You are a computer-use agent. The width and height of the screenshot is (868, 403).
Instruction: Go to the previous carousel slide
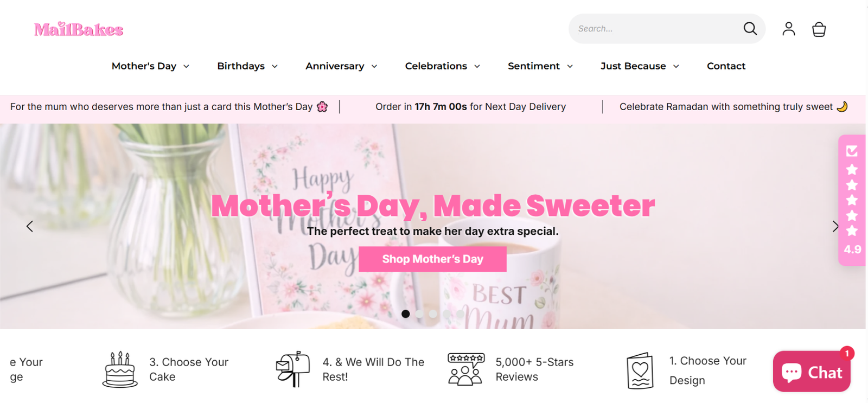point(30,226)
